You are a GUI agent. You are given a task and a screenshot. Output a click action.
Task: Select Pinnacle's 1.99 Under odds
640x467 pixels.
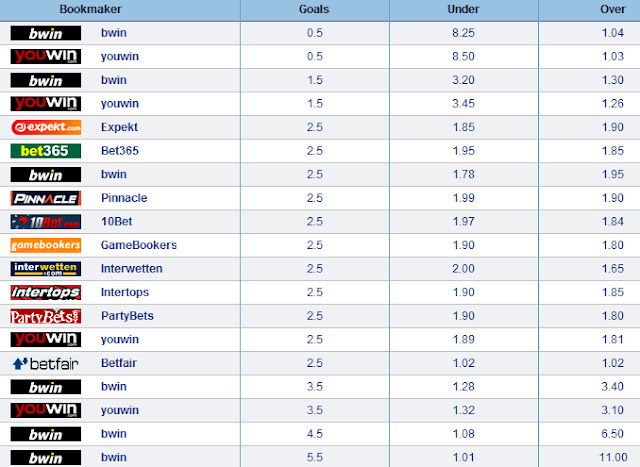click(463, 198)
